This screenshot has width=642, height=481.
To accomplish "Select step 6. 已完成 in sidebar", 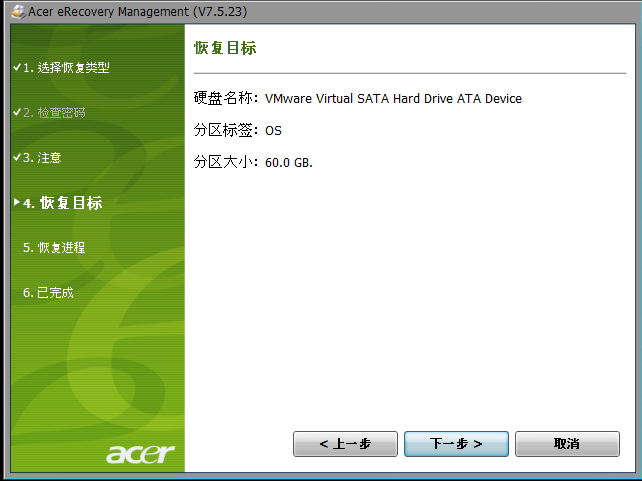I will [48, 293].
